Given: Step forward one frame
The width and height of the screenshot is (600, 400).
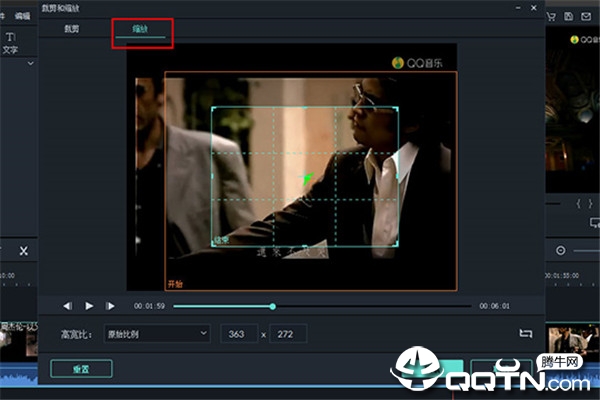Looking at the screenshot, I should pos(110,306).
